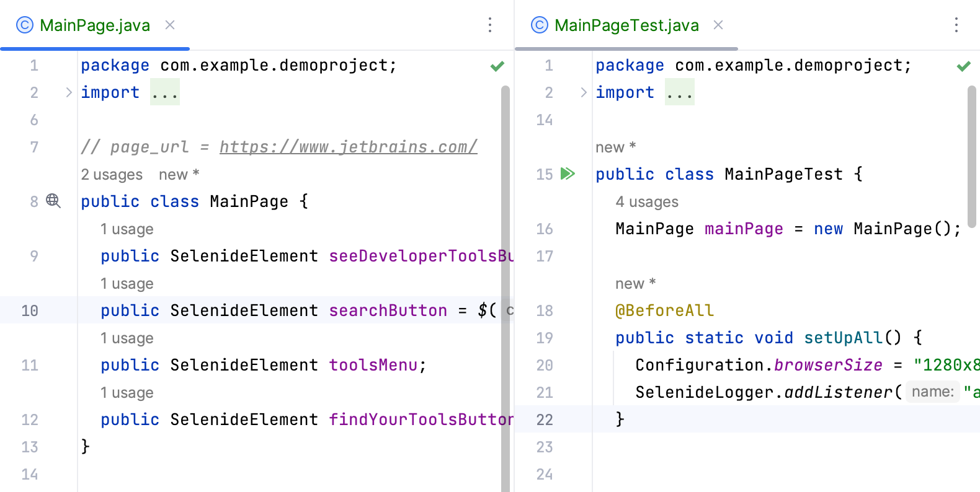Open right editor tab options menu
This screenshot has height=492, width=980.
[956, 25]
